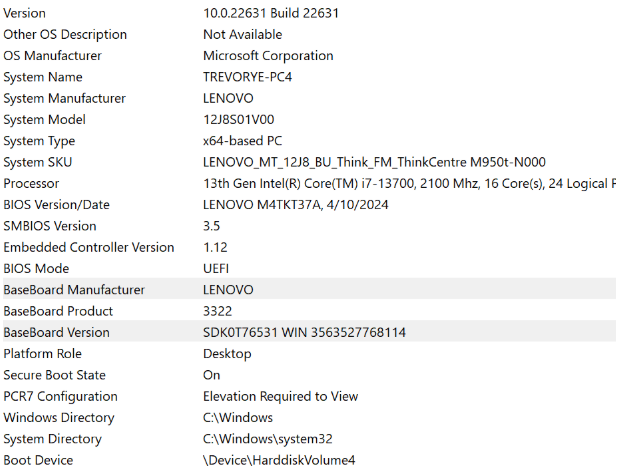Click the BaseBoard Manufacturer row
The image size is (618, 469).
[x=74, y=290]
